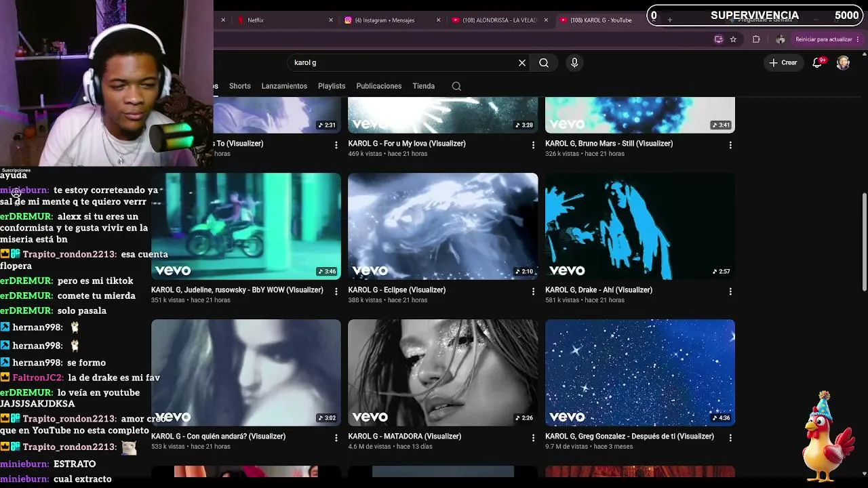
Task: Open the Shorts channel tab
Action: (x=240, y=86)
